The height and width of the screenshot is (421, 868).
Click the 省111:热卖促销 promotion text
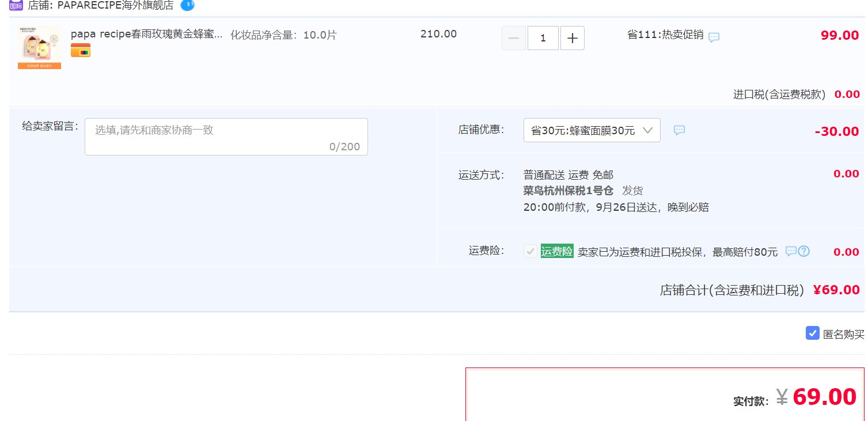click(x=665, y=35)
